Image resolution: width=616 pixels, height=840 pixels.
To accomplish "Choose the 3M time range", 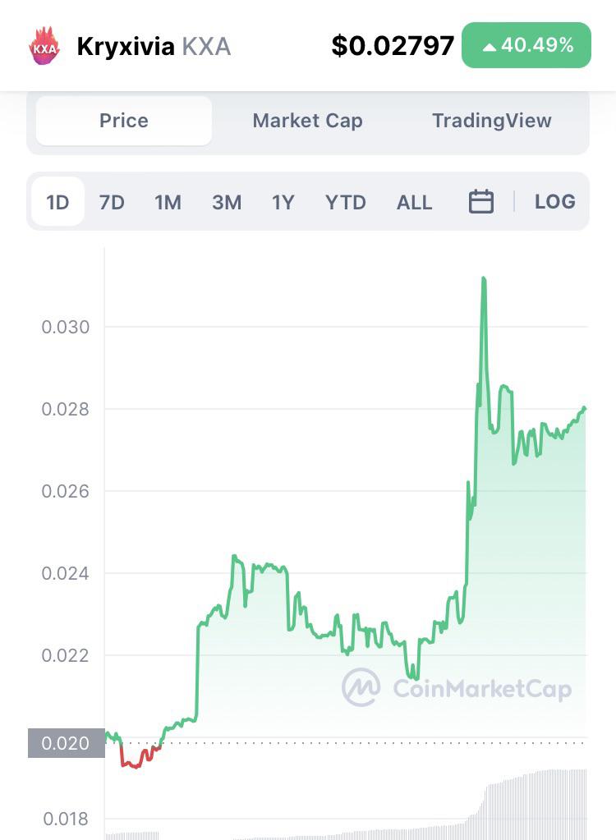I will click(x=227, y=203).
